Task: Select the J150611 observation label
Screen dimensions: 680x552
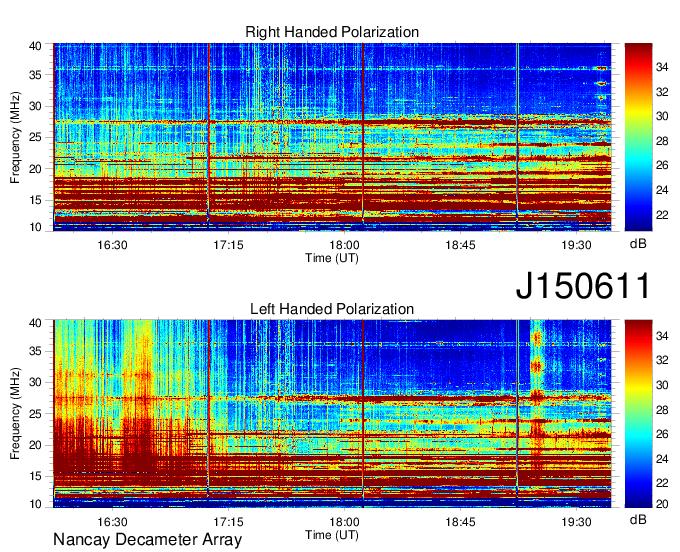Action: [583, 286]
